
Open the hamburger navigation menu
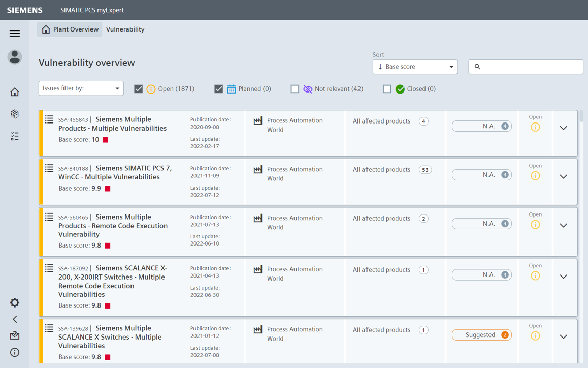(14, 33)
